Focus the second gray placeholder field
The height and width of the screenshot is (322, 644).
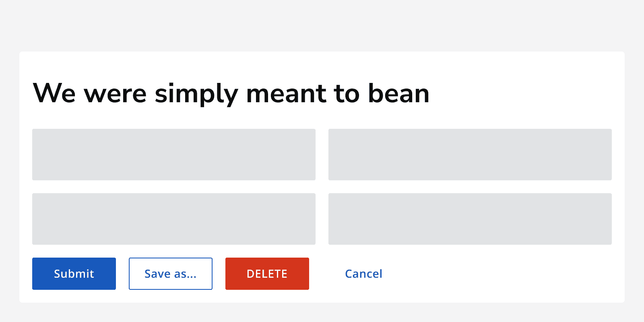point(470,155)
